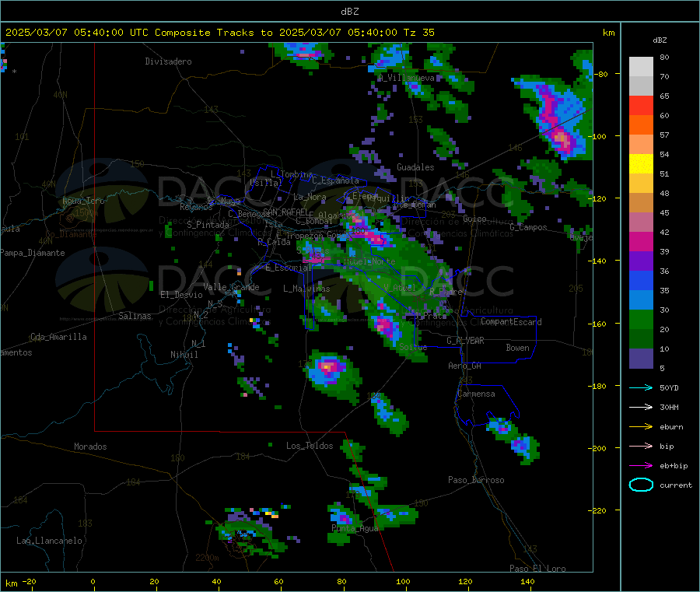Click the La_Nora map label

point(310,197)
